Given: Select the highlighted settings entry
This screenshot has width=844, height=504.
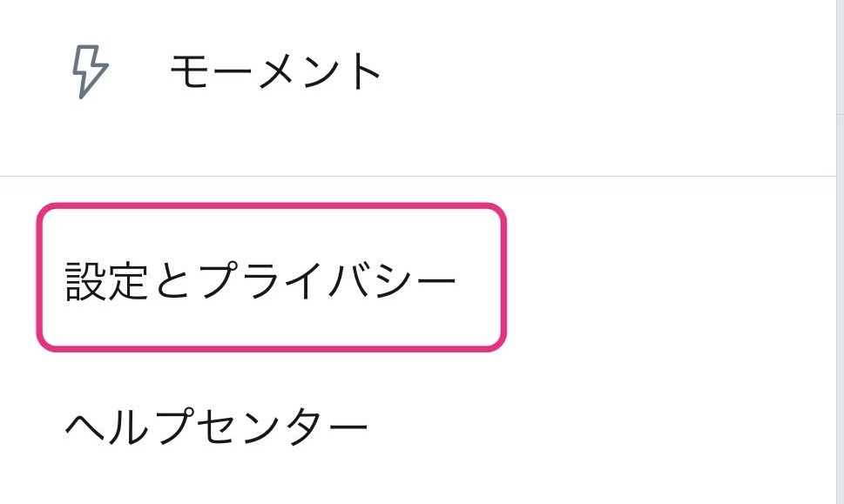Looking at the screenshot, I should click(271, 278).
